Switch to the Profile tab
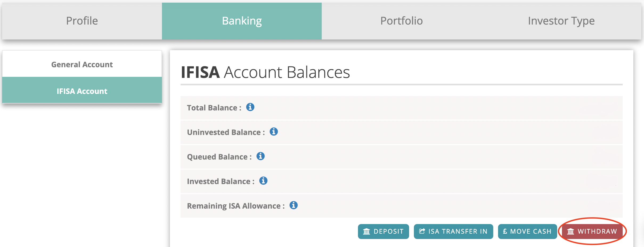 (x=82, y=21)
